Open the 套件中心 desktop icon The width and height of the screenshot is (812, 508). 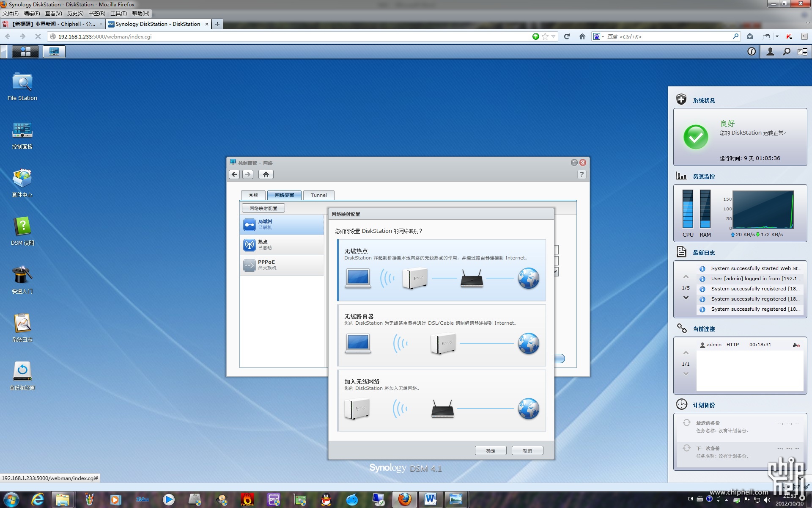click(22, 183)
